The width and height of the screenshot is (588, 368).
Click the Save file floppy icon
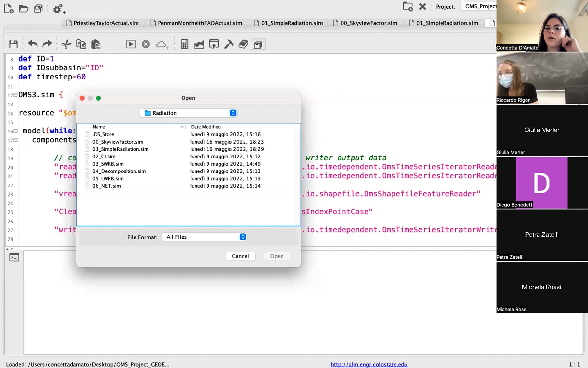point(13,44)
